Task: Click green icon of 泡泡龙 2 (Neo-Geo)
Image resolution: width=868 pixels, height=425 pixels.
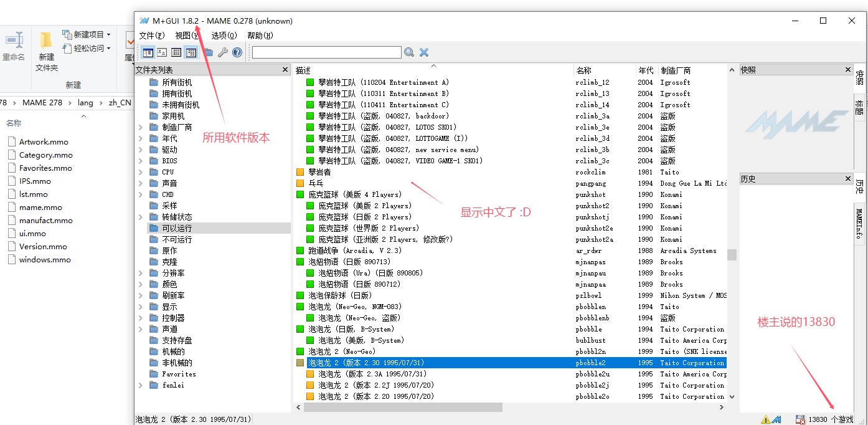Action: click(x=300, y=351)
